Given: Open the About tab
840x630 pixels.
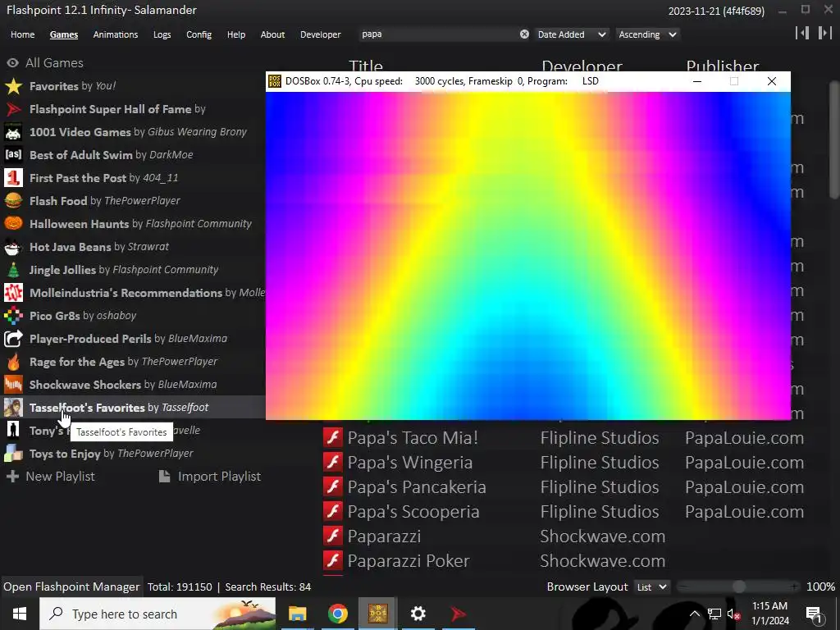Looking at the screenshot, I should 272,34.
